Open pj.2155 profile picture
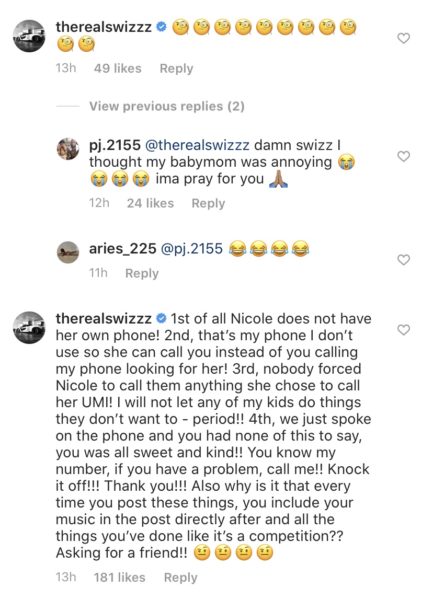 point(68,148)
